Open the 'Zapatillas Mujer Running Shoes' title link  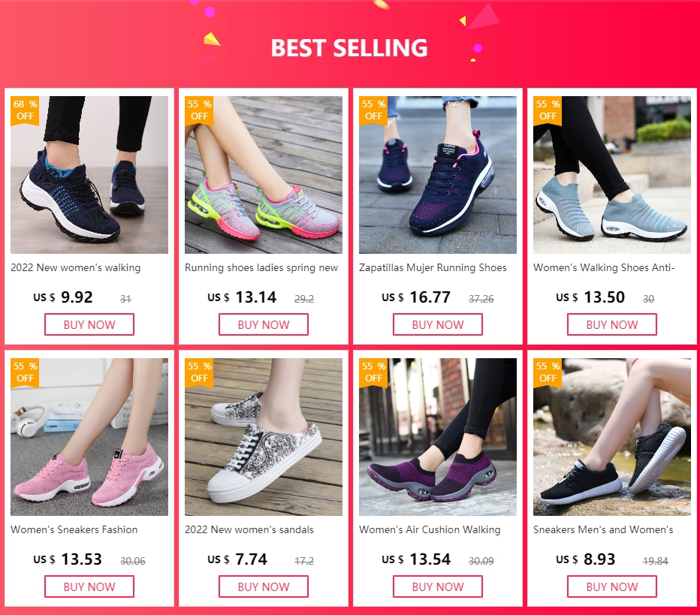pyautogui.click(x=433, y=268)
